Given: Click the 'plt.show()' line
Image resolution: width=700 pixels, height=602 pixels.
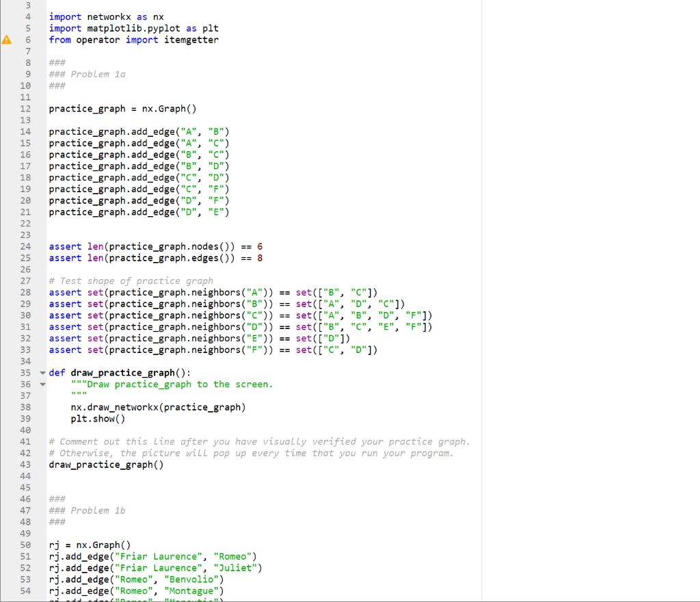Looking at the screenshot, I should [x=98, y=419].
